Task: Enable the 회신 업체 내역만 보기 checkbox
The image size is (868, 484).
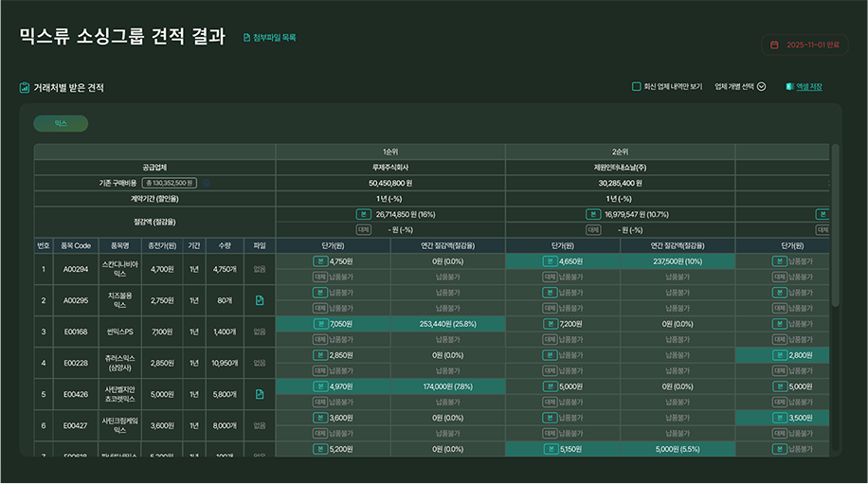Action: (637, 87)
